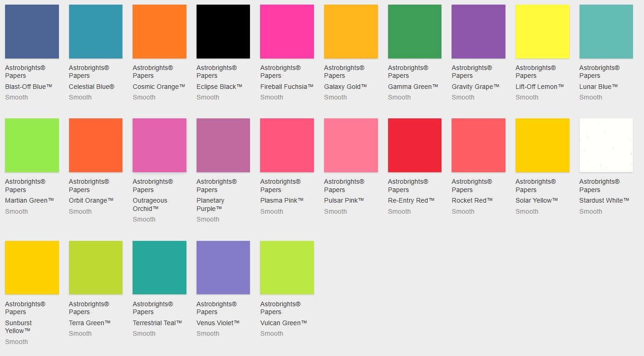Click the Celestial Blue® label
The height and width of the screenshot is (356, 644).
92,87
